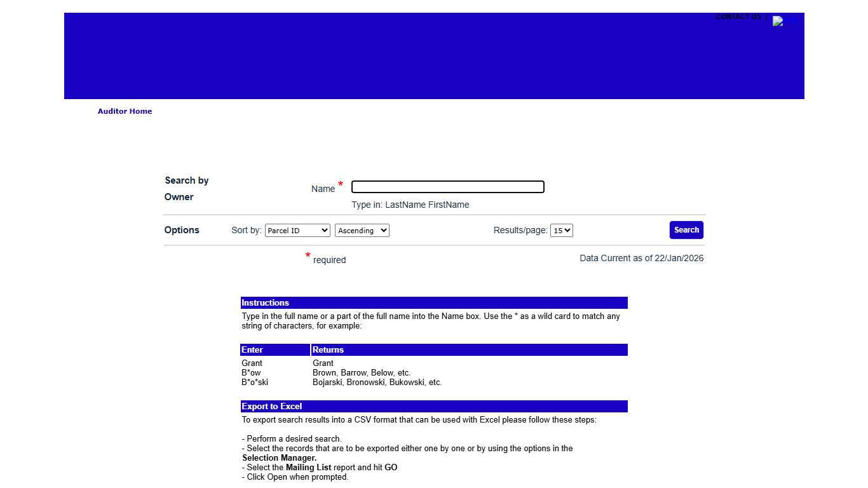
Task: Click the Type in: LastName FirstName hint
Action: (x=410, y=205)
